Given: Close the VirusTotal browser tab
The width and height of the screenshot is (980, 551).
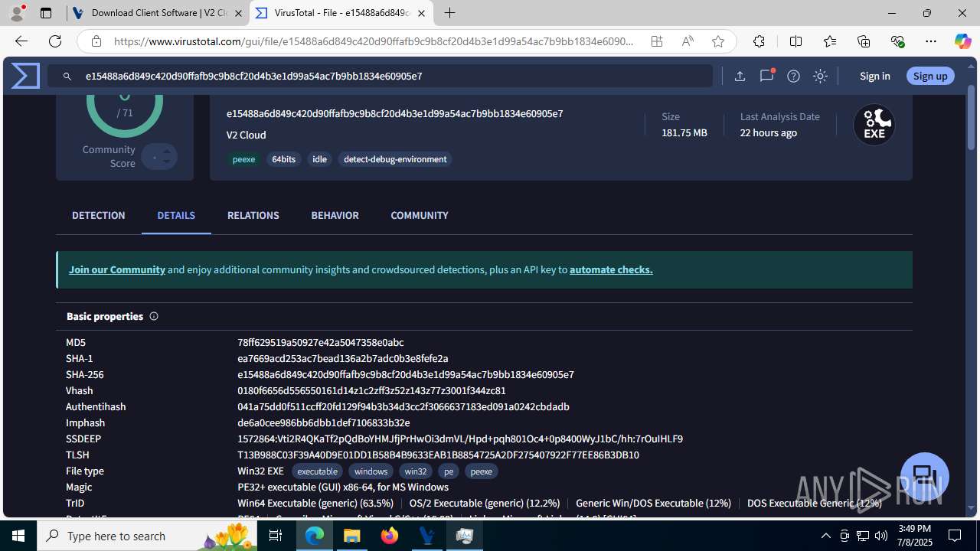Looking at the screenshot, I should [421, 13].
